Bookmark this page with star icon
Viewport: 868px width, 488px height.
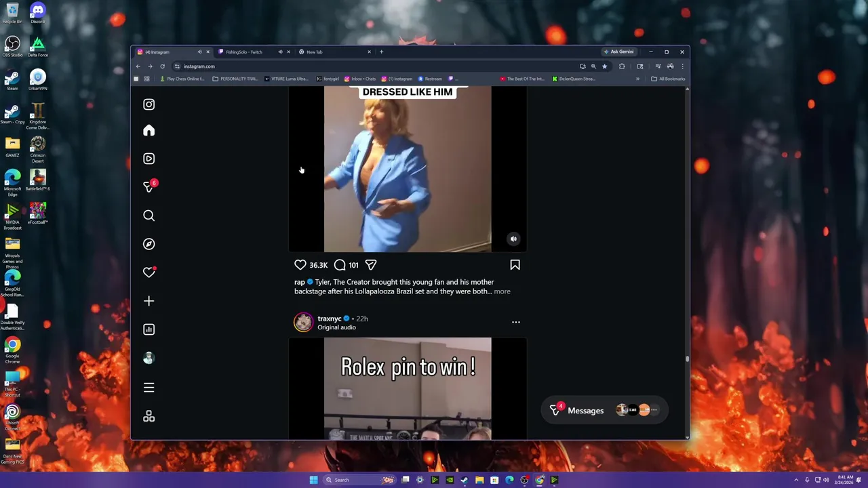tap(604, 66)
